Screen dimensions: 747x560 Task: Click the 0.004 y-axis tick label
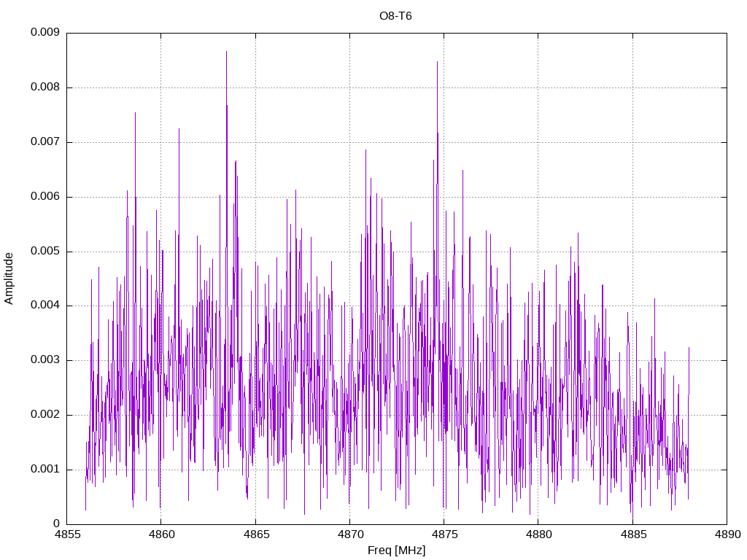(45, 306)
